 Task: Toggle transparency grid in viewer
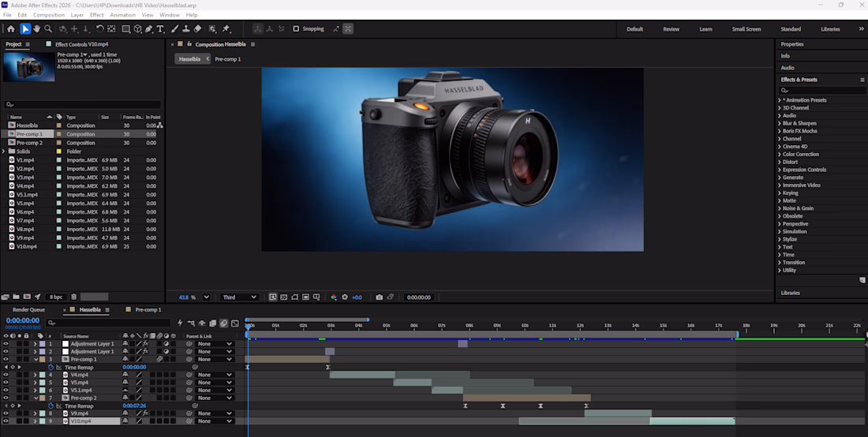coord(284,297)
